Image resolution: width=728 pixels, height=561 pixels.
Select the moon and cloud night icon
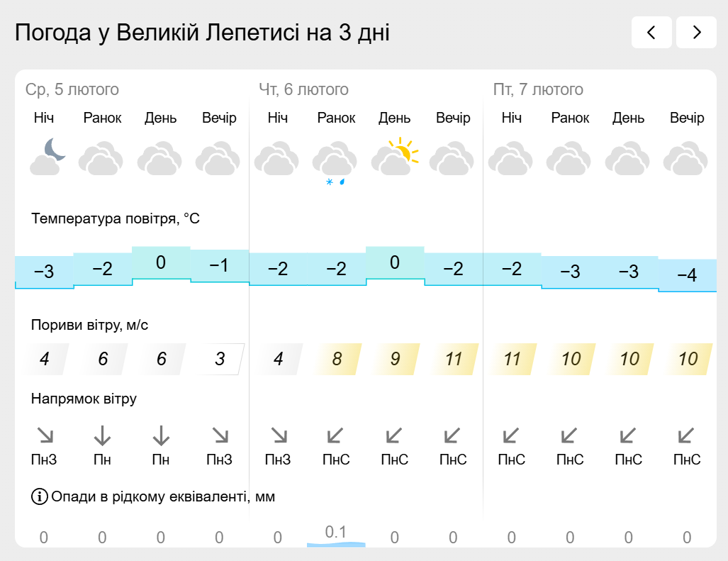pyautogui.click(x=47, y=157)
